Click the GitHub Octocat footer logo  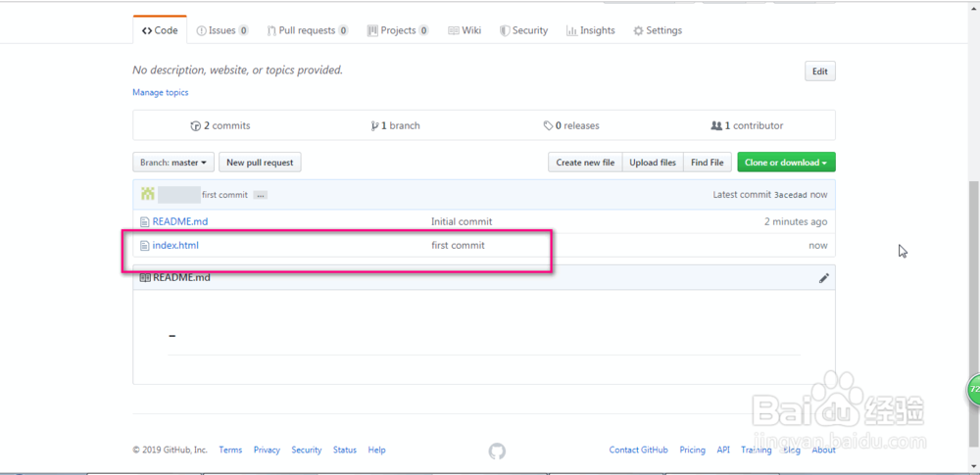[497, 451]
